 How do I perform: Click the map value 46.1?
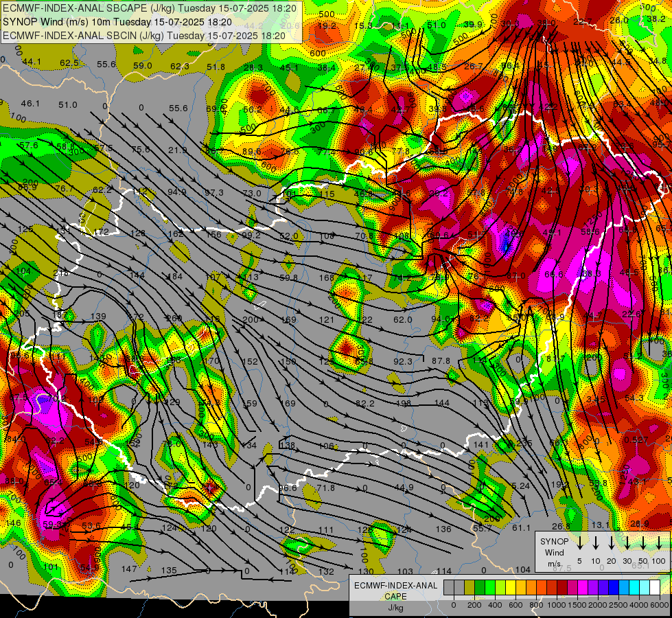coord(30,104)
